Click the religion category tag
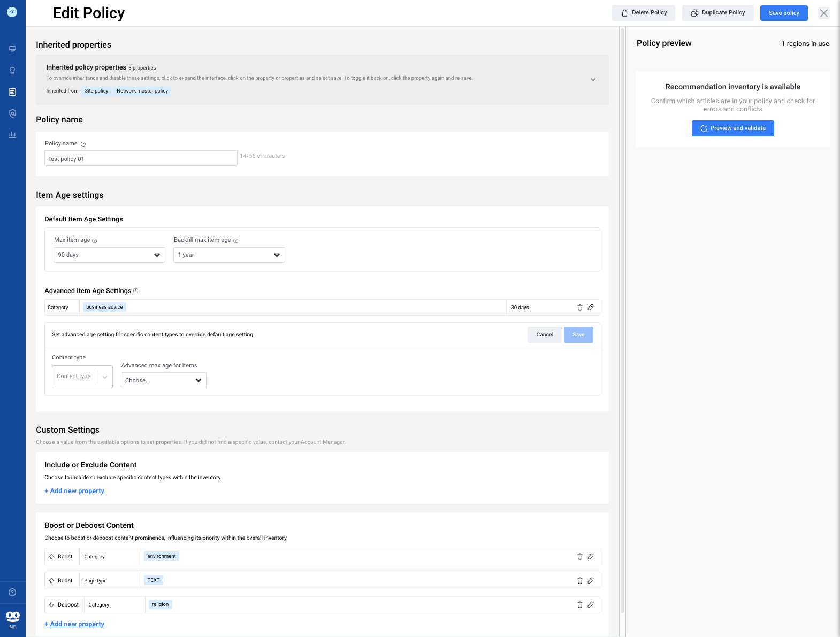 pyautogui.click(x=160, y=604)
